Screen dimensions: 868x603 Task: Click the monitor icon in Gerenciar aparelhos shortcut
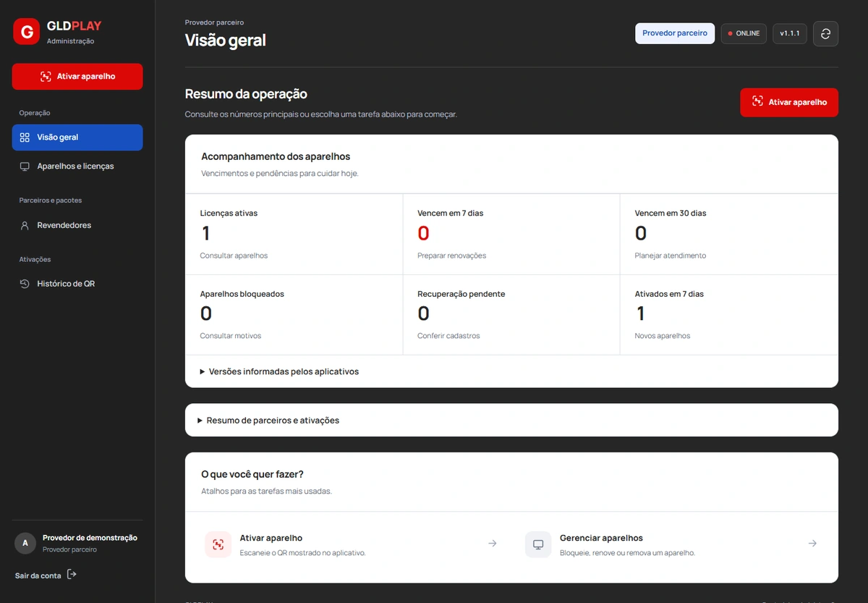click(x=538, y=544)
